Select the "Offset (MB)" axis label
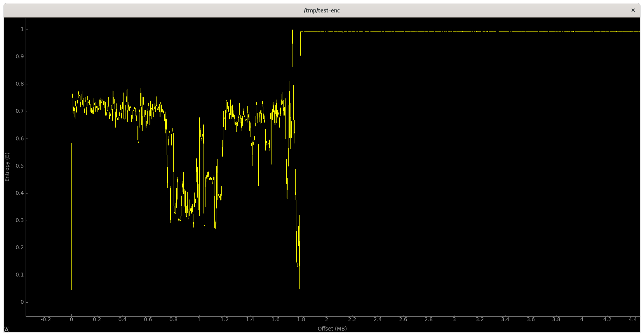 pyautogui.click(x=332, y=329)
